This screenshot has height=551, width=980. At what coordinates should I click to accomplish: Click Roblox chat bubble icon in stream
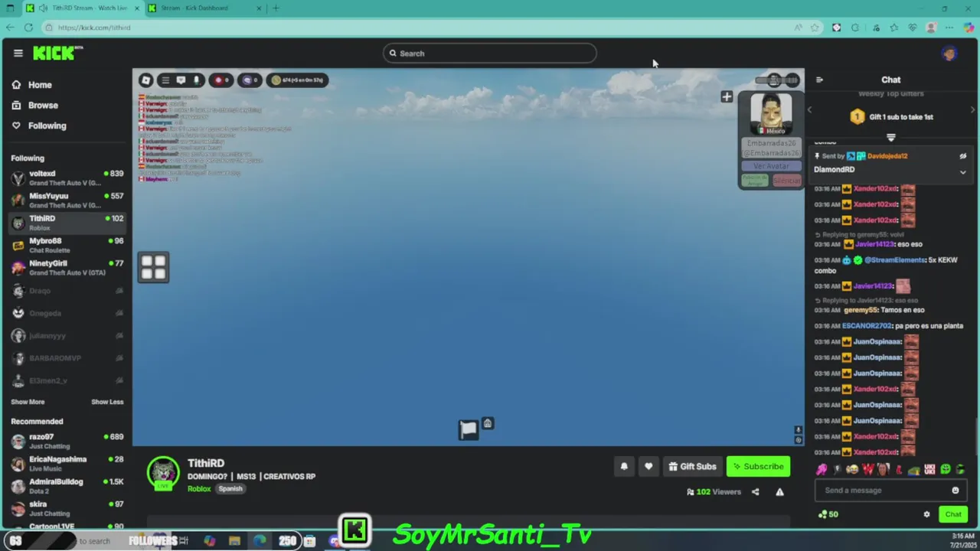click(x=181, y=80)
